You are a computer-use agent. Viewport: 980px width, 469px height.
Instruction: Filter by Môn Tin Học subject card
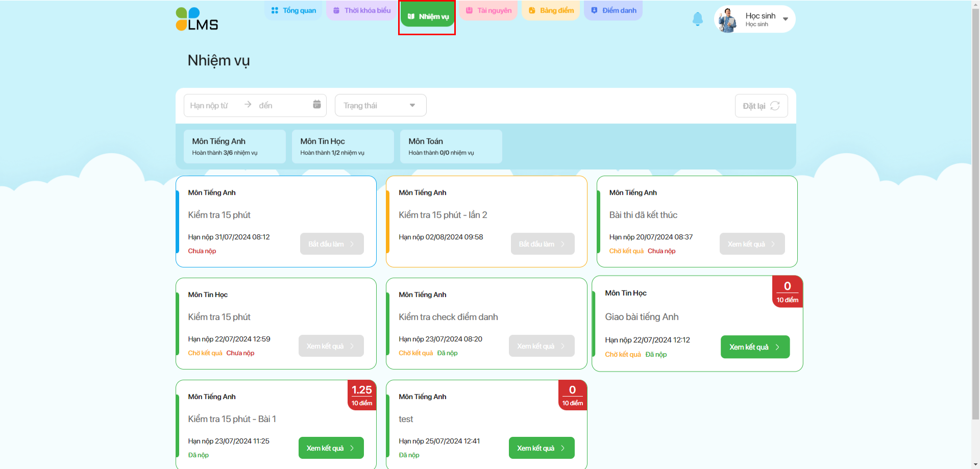coord(342,146)
